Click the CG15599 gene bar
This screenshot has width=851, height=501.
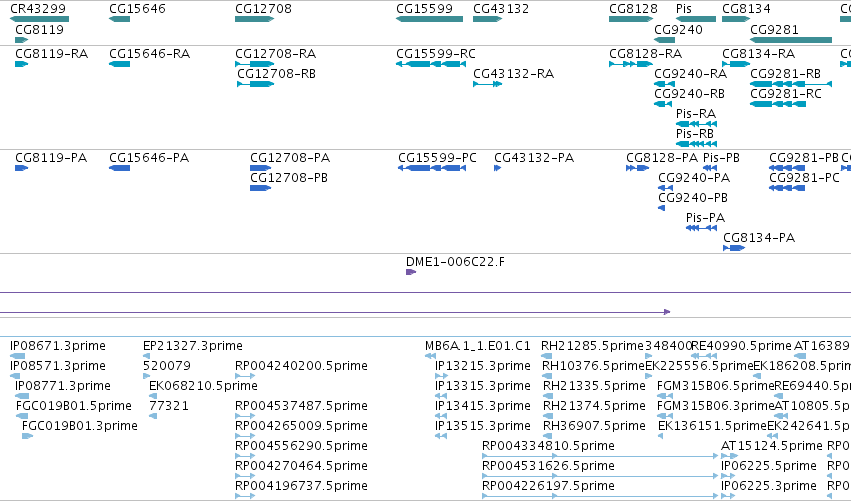pos(429,19)
